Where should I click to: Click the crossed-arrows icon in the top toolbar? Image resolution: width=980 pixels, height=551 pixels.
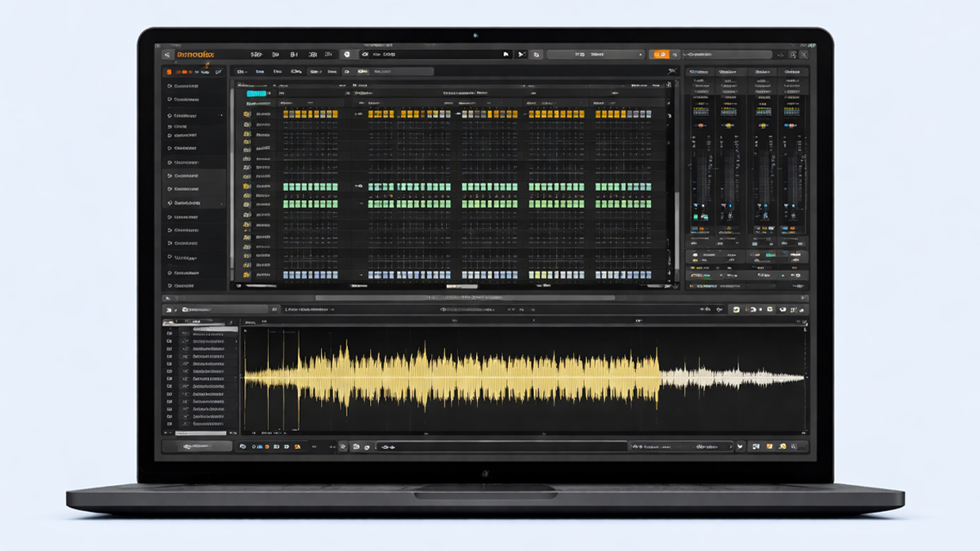[519, 54]
